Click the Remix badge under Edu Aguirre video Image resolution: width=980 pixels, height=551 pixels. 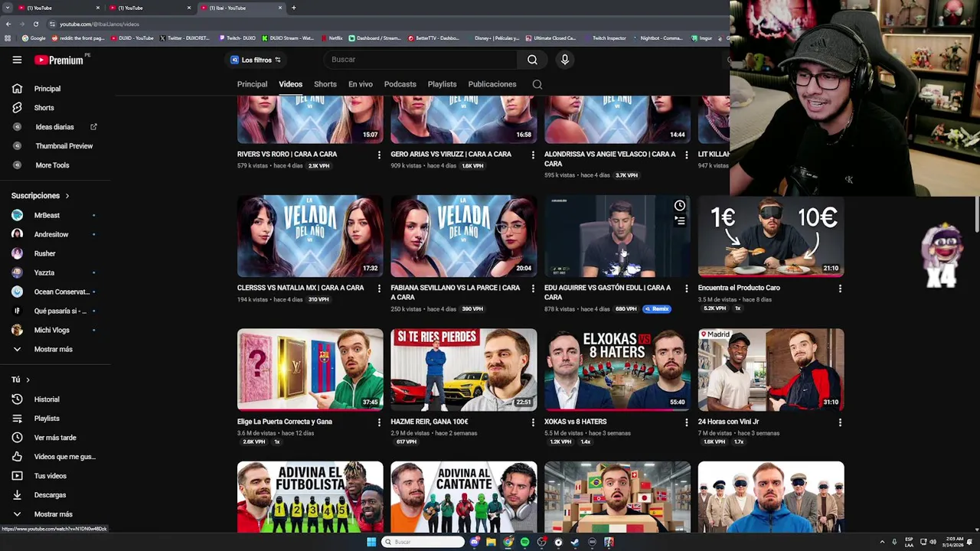coord(657,309)
